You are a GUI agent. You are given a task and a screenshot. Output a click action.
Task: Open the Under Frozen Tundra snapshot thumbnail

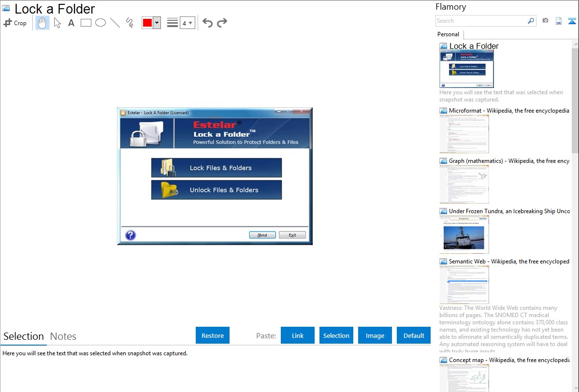(464, 234)
